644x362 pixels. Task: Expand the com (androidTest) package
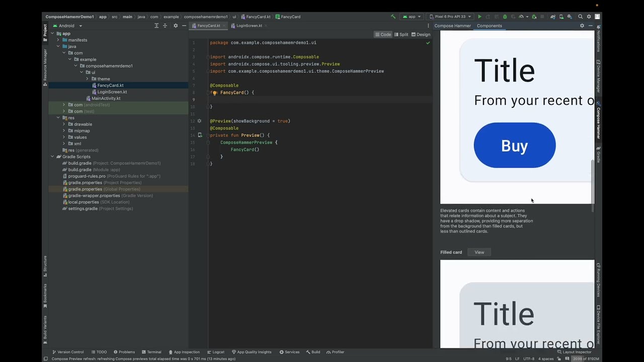click(63, 105)
